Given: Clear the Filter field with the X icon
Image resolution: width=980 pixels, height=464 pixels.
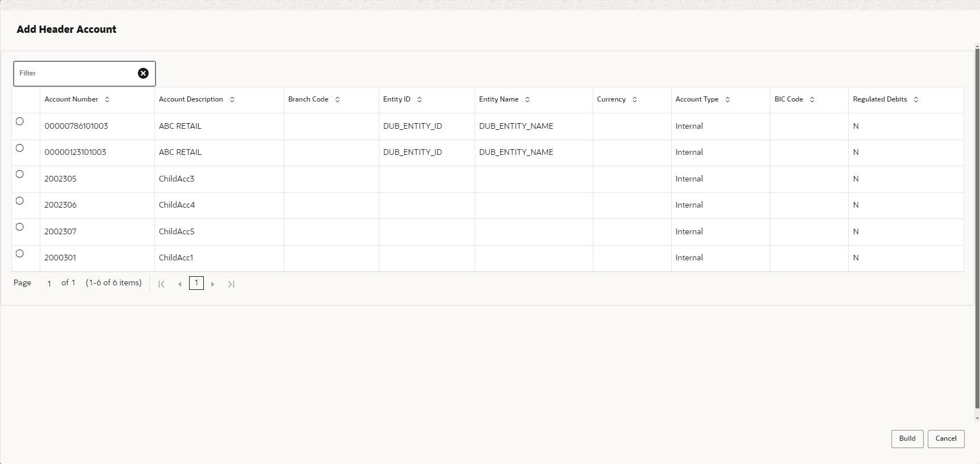Looking at the screenshot, I should pos(143,73).
